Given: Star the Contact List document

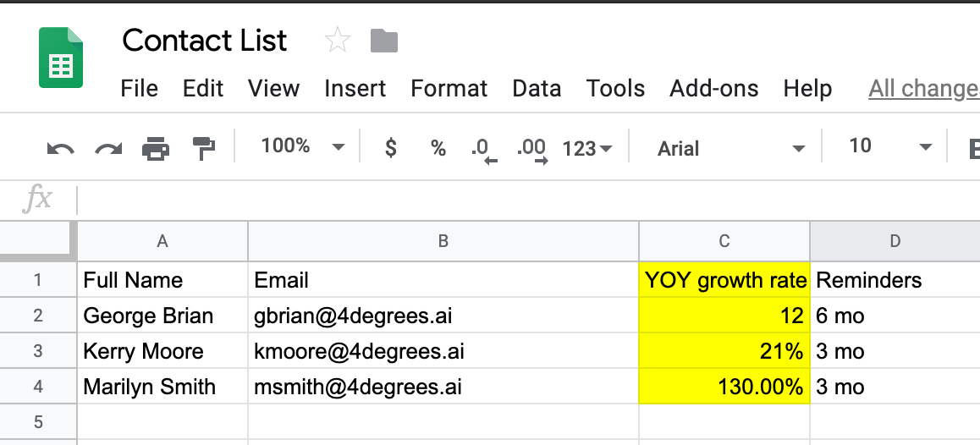Looking at the screenshot, I should (338, 41).
